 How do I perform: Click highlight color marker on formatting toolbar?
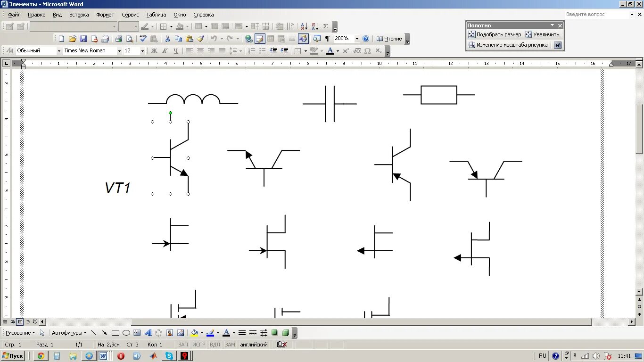coord(314,51)
